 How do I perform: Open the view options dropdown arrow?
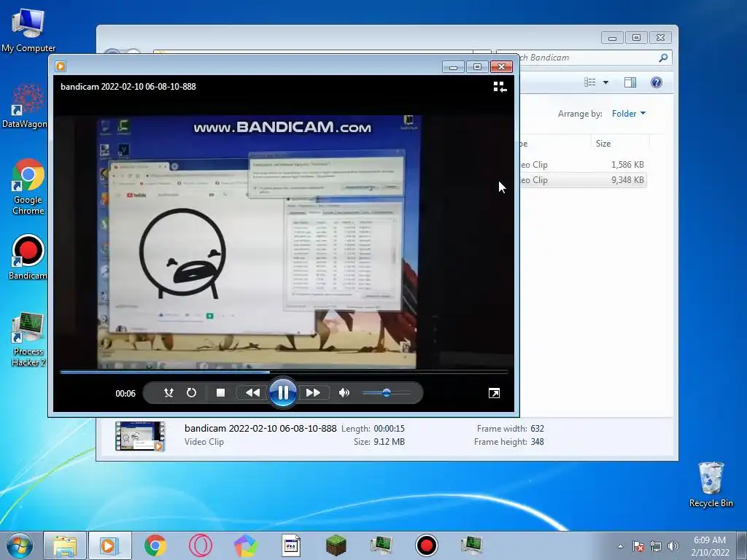(x=605, y=82)
